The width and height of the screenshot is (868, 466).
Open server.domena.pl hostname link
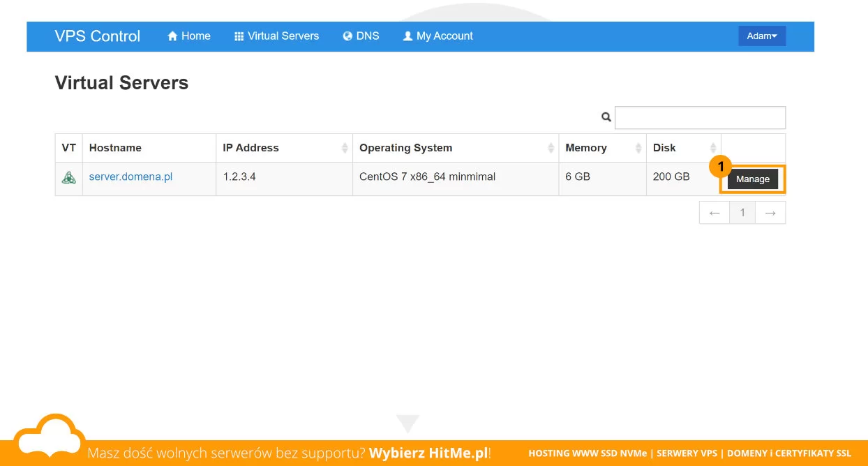(130, 177)
